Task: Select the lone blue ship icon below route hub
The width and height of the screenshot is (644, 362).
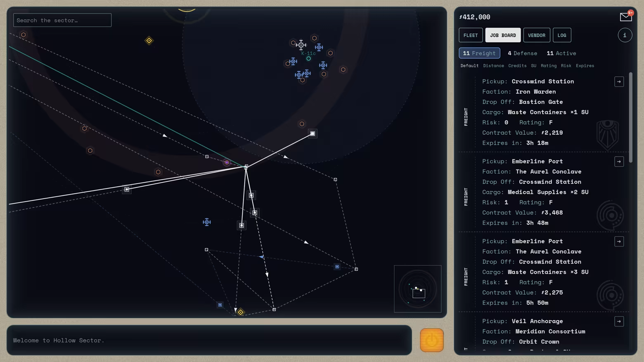Action: coord(207,222)
